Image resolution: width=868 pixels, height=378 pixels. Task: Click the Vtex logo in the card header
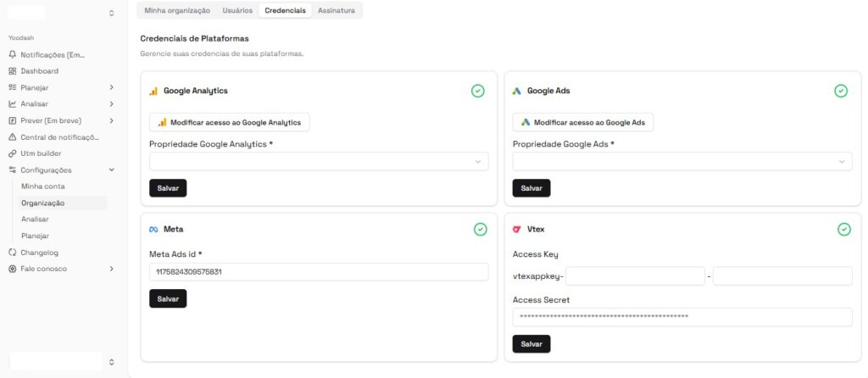click(517, 229)
